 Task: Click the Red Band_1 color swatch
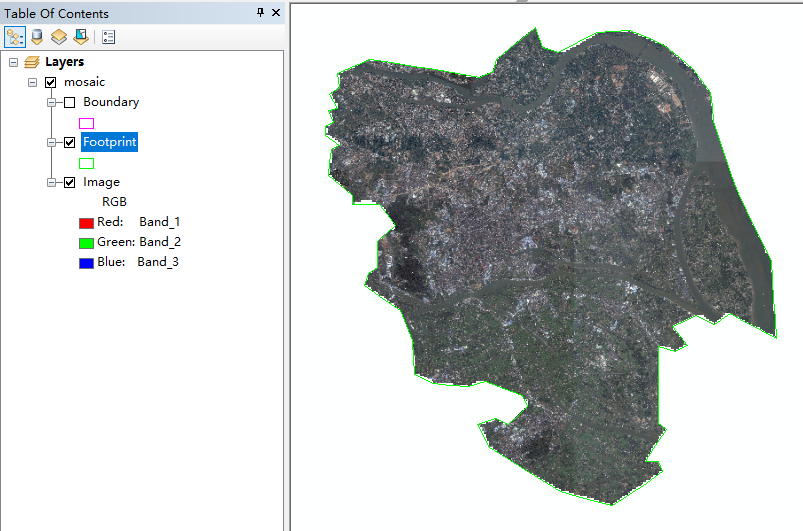pyautogui.click(x=87, y=223)
